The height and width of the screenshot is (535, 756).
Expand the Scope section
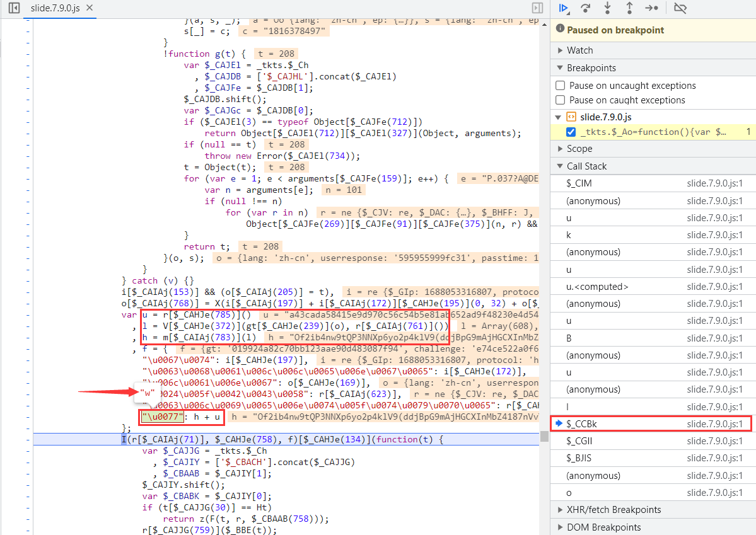click(579, 149)
